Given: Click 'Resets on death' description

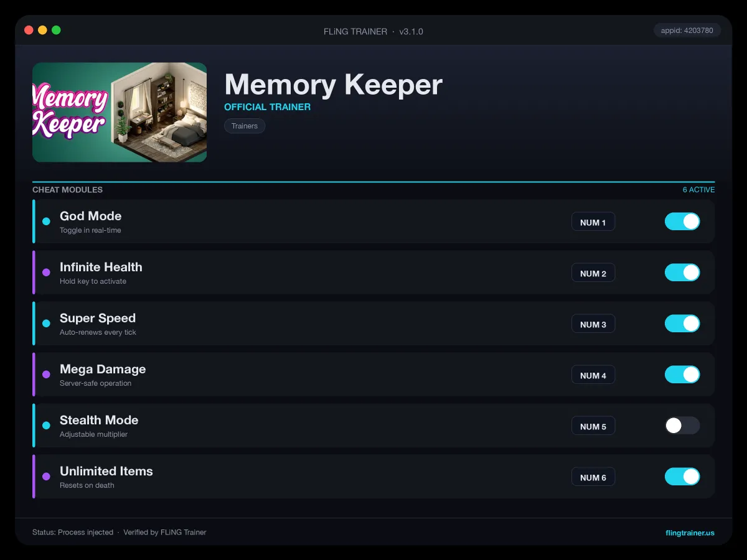Looking at the screenshot, I should [87, 485].
